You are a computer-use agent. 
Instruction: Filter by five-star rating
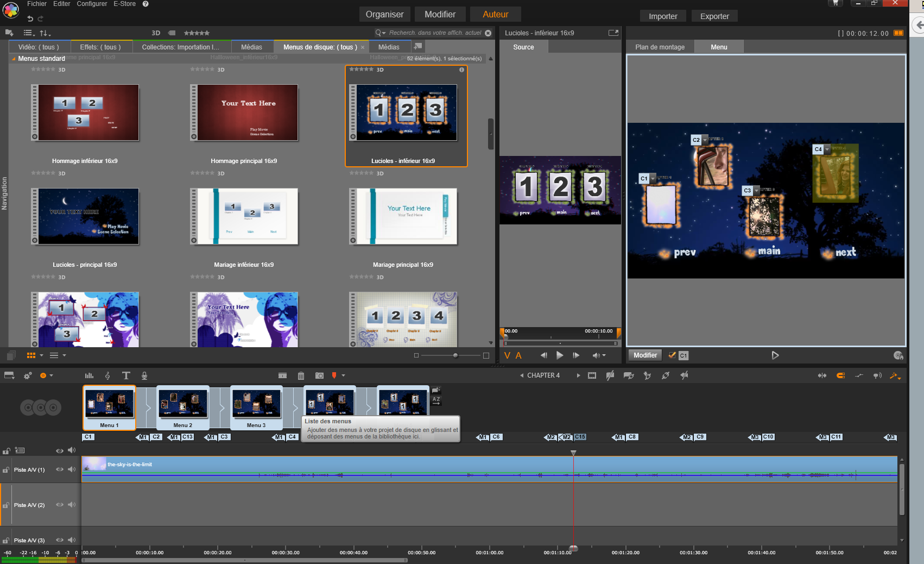[x=197, y=33]
